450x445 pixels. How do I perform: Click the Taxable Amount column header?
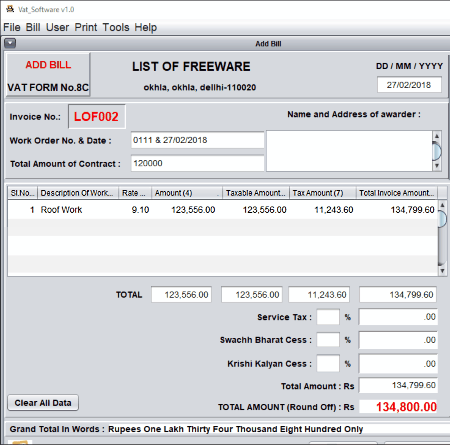[x=256, y=193]
